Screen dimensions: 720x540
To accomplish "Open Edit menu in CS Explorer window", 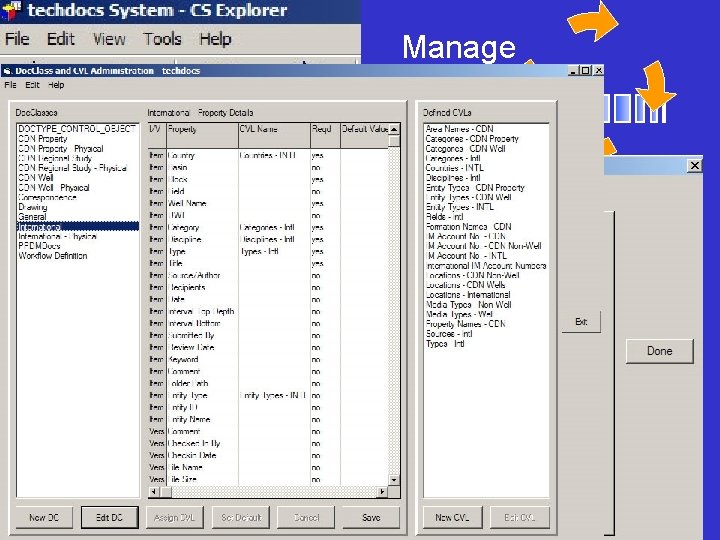I will pyautogui.click(x=61, y=39).
